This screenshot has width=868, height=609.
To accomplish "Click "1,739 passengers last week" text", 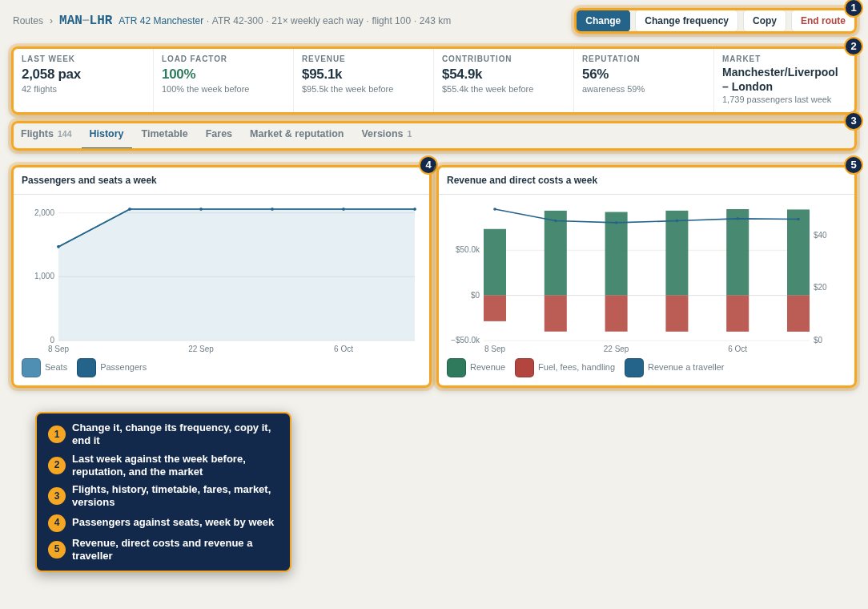I will [776, 99].
